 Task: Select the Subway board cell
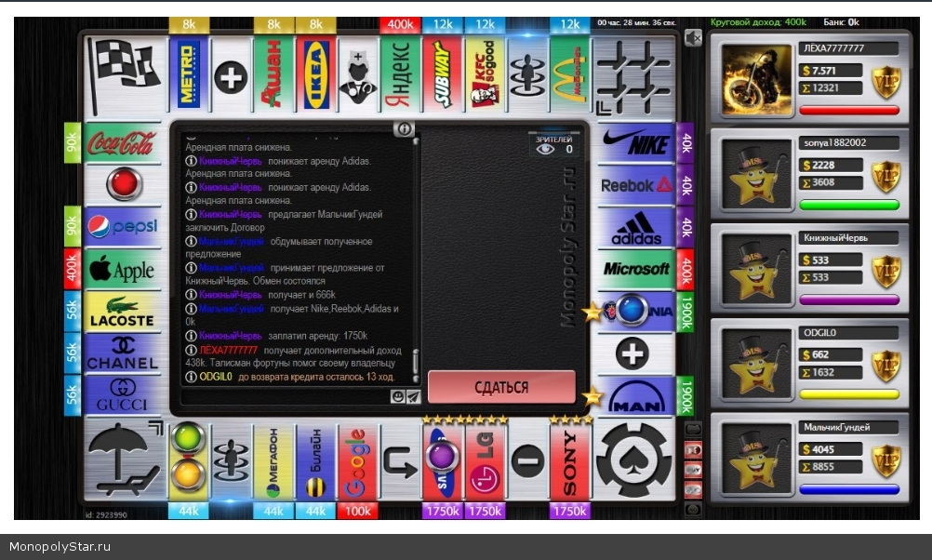(442, 74)
